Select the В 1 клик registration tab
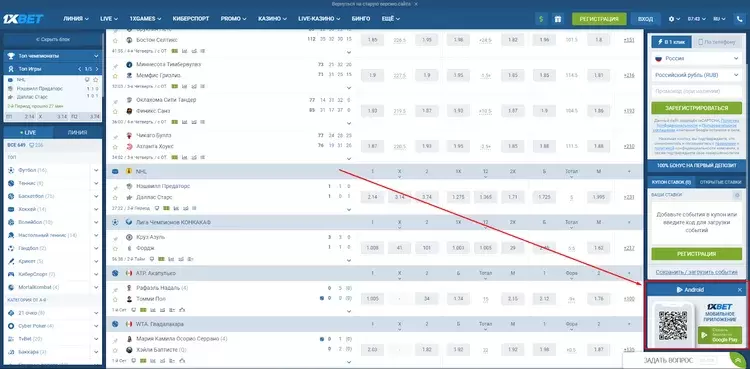This screenshot has height=369, width=750. point(672,42)
